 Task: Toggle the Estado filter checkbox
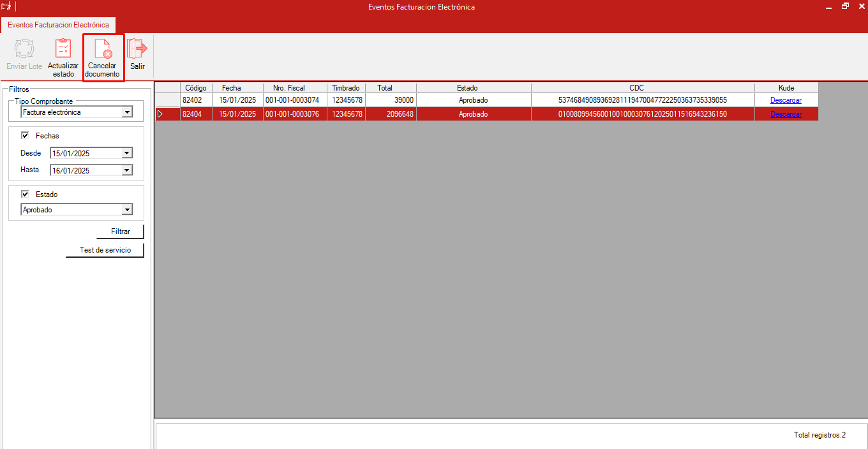(x=26, y=195)
